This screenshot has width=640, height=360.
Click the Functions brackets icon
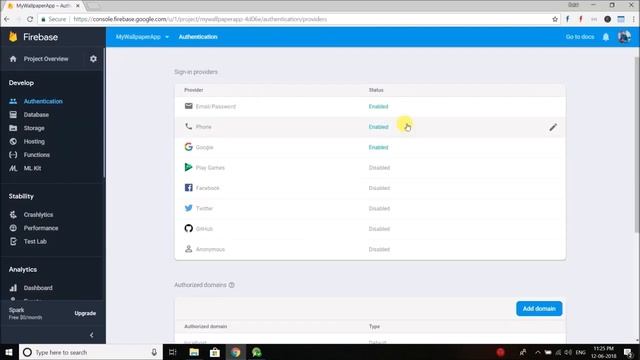pyautogui.click(x=13, y=155)
